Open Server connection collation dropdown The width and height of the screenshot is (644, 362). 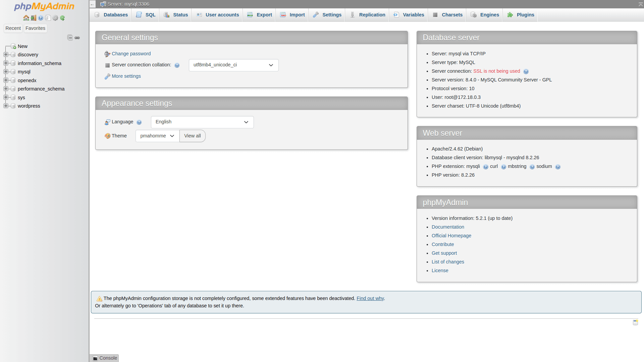(x=233, y=65)
